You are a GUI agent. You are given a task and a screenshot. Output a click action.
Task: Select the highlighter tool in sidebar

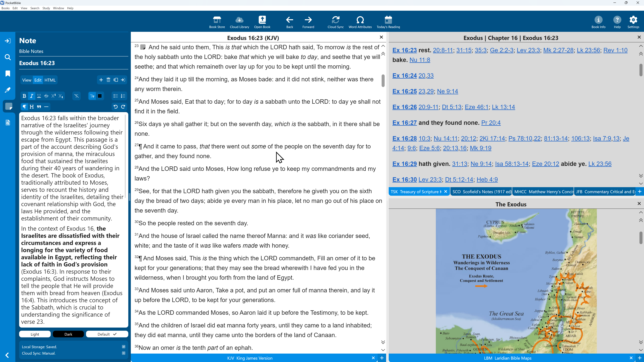[x=8, y=90]
